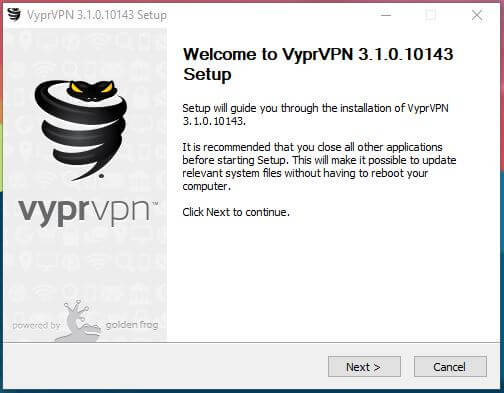The width and height of the screenshot is (504, 393).
Task: Click the golden frog silhouette logo
Action: tap(78, 321)
